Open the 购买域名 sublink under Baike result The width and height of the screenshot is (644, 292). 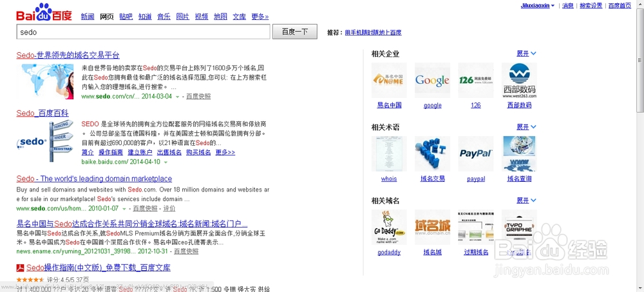coord(198,153)
